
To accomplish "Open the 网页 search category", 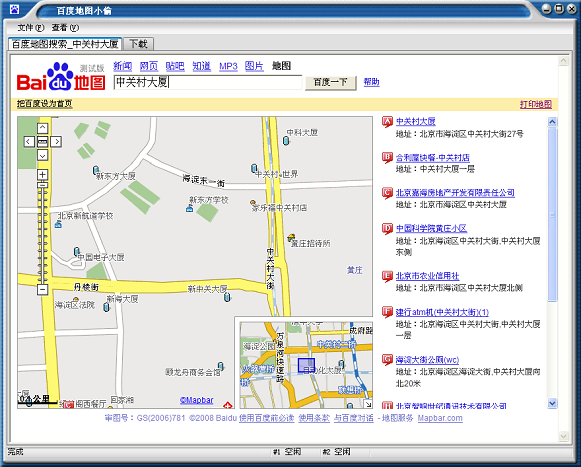I will pos(149,66).
